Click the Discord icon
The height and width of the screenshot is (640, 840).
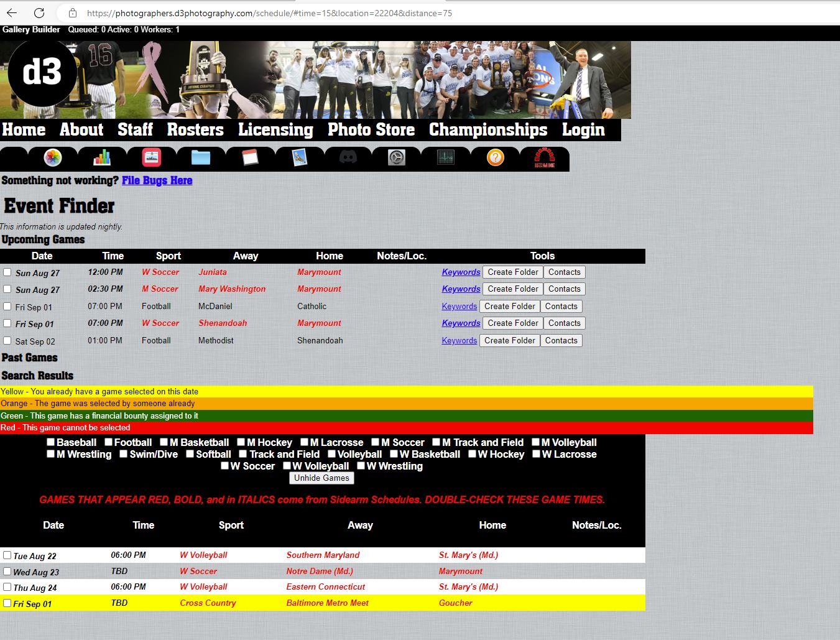348,158
